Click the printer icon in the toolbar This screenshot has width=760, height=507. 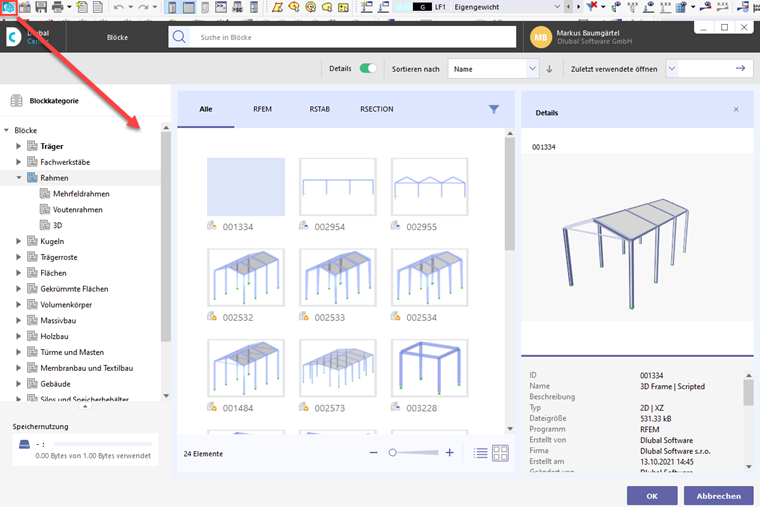[x=58, y=7]
